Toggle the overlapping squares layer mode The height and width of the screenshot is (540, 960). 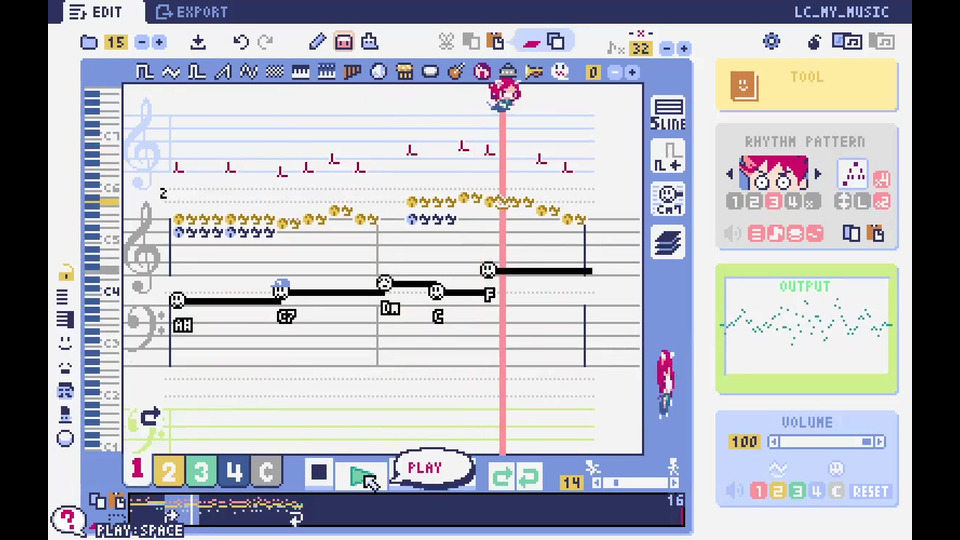[x=556, y=42]
